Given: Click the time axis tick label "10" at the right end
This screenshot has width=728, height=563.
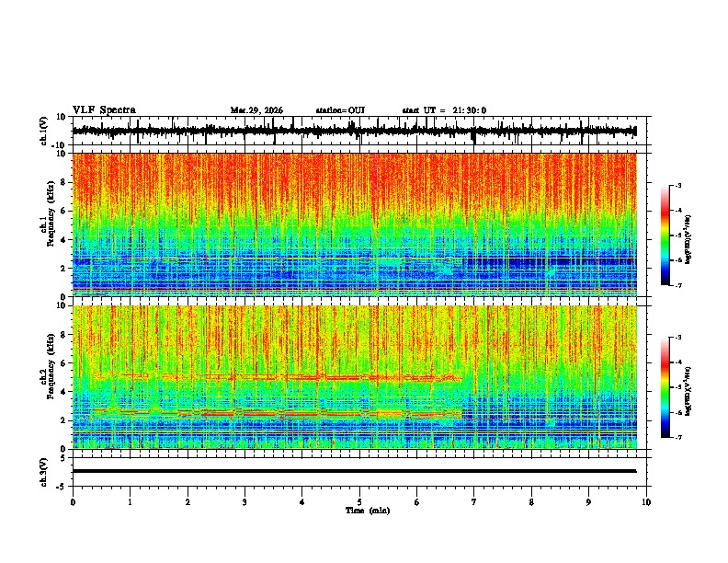Looking at the screenshot, I should click(646, 502).
